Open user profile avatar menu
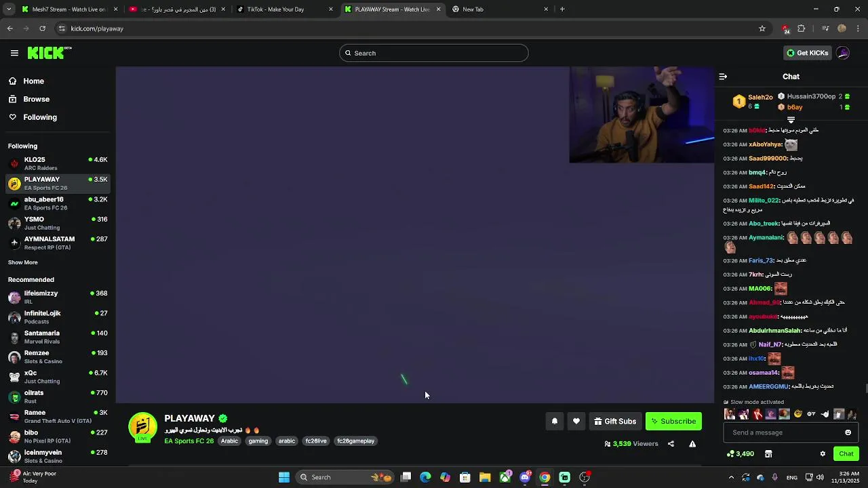The width and height of the screenshot is (868, 488). pos(843,53)
